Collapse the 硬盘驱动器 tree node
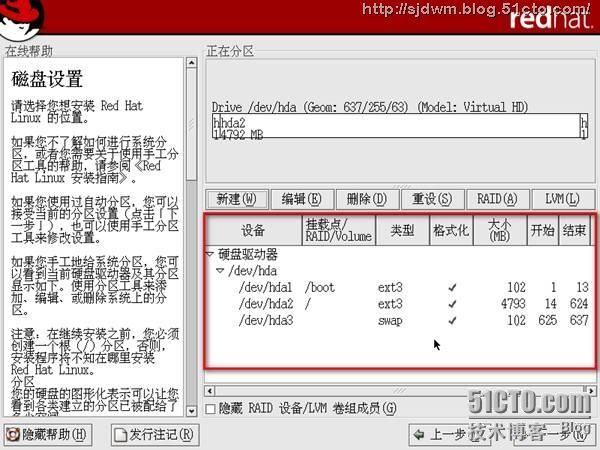Screen dimensions: 600x450 (210, 255)
